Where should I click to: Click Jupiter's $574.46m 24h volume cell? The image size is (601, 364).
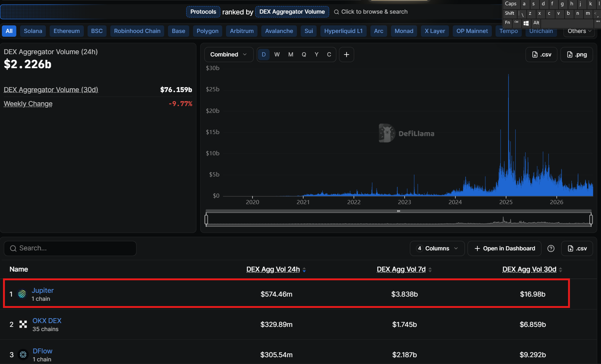276,294
